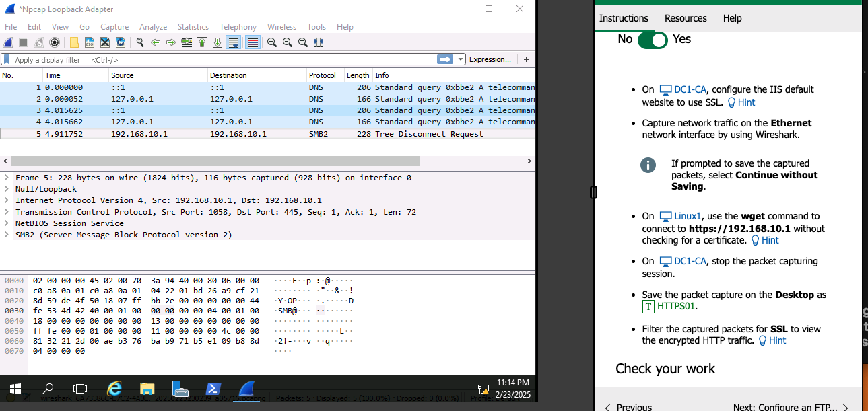Go to the first packet arrow icon
This screenshot has height=411, width=868.
(201, 42)
